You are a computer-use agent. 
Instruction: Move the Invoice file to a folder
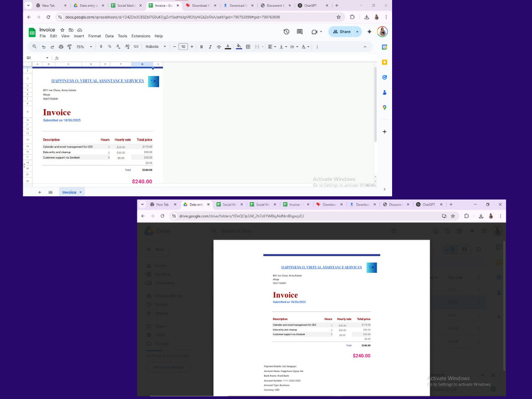[71, 30]
